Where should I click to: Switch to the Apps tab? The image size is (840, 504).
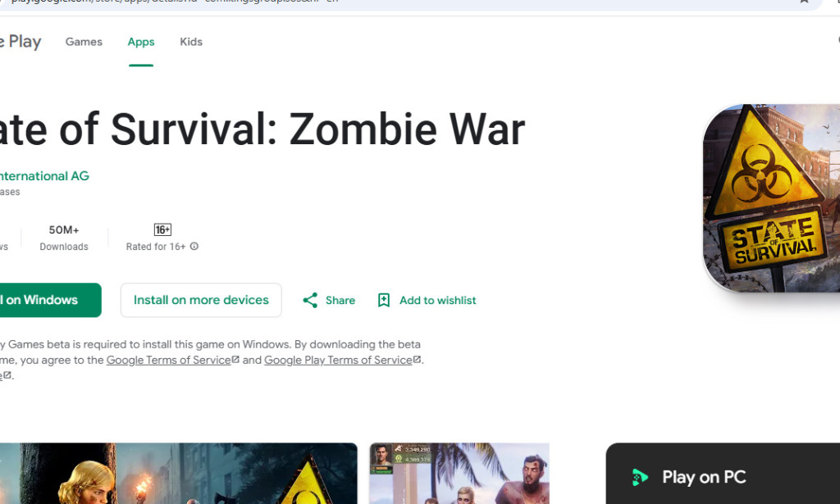(x=140, y=42)
